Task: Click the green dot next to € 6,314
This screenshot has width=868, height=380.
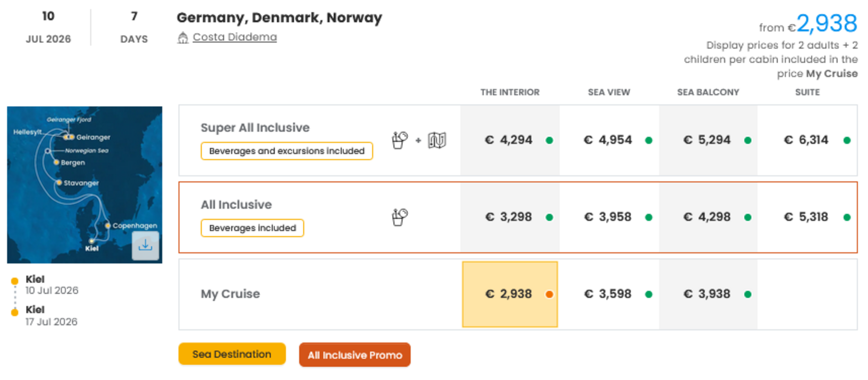Action: [x=847, y=140]
